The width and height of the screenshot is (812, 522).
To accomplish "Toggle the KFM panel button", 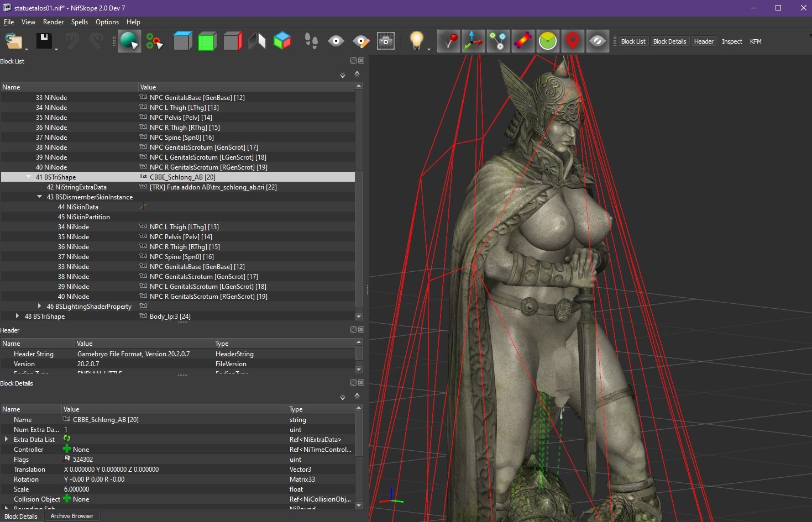I will (756, 41).
